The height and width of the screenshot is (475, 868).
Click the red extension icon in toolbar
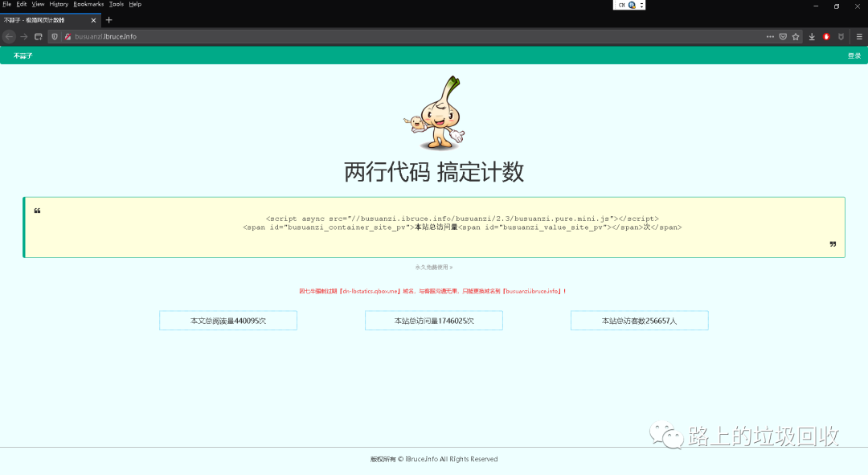click(x=826, y=36)
